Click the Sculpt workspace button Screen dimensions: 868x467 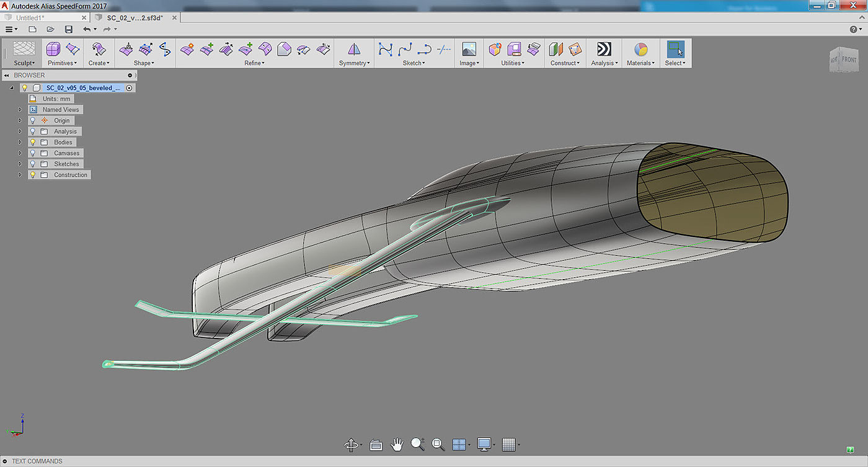(24, 53)
